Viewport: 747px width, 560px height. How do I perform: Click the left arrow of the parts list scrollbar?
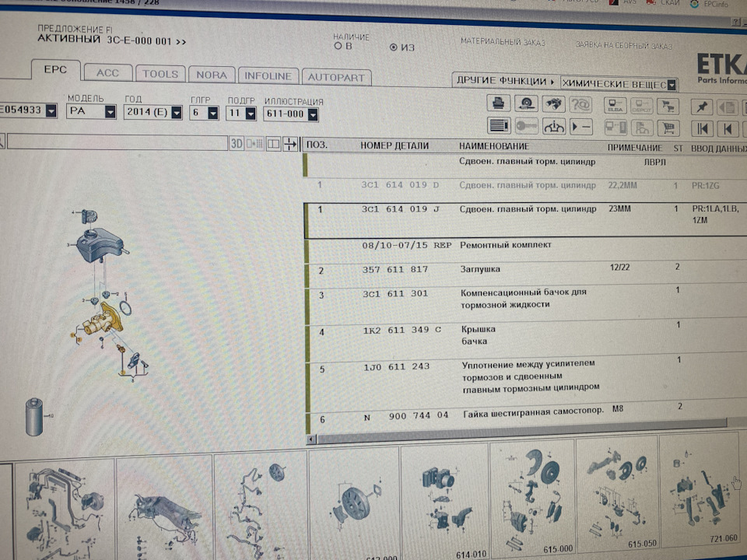(311, 439)
